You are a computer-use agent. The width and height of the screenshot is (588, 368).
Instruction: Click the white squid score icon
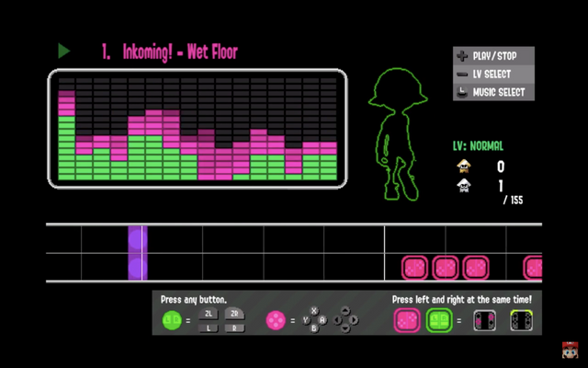coord(464,185)
